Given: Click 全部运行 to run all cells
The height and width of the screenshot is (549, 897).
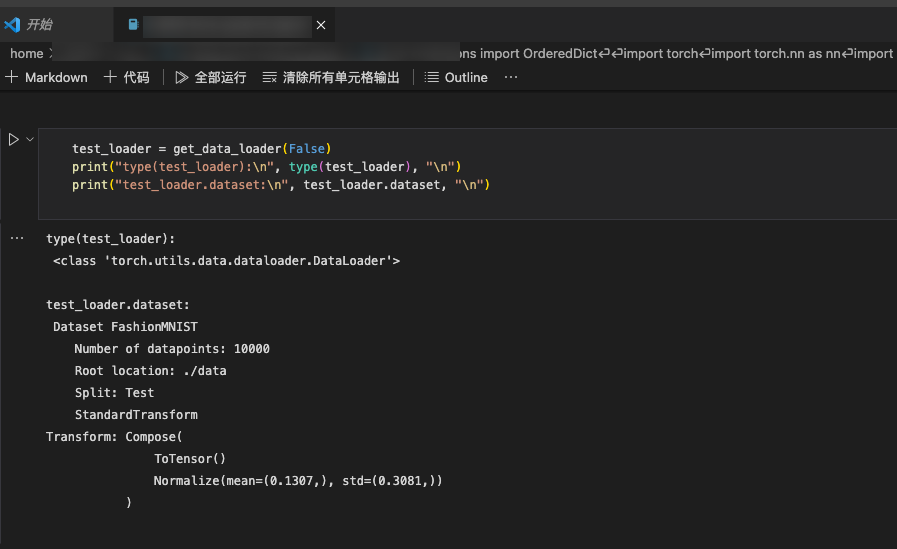Looking at the screenshot, I should point(211,77).
